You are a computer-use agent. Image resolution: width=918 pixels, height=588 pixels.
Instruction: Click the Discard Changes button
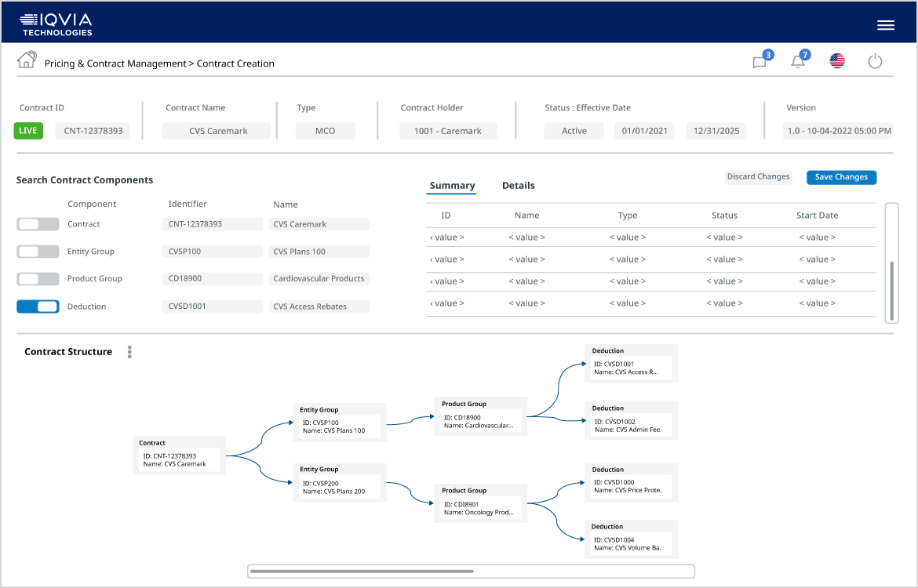point(758,176)
